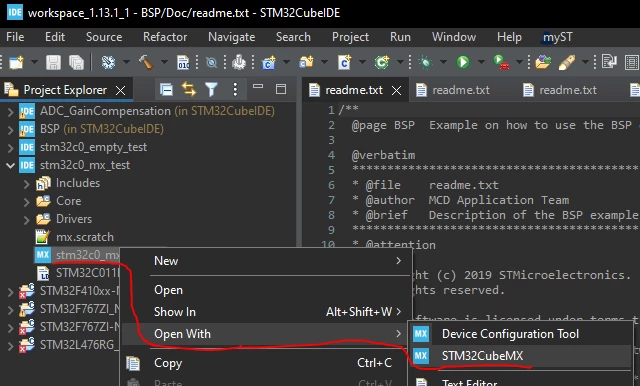Click the Save All toolbar icon
The width and height of the screenshot is (640, 386).
[x=76, y=62]
